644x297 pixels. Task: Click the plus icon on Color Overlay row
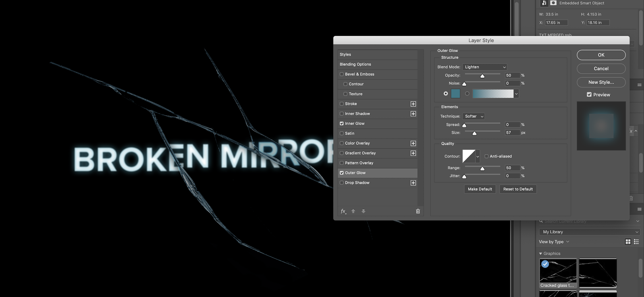[x=413, y=143]
